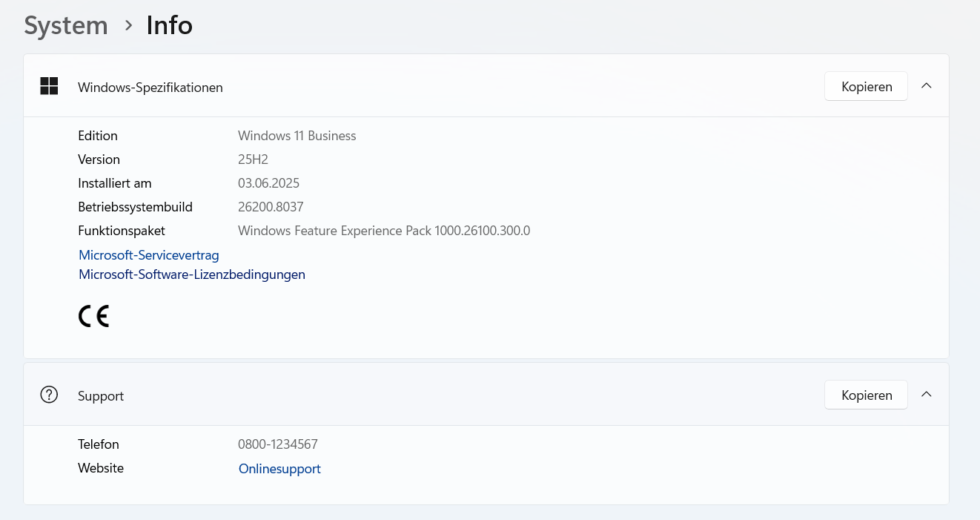Click the OS build number 26200.8037
The image size is (980, 520).
point(271,207)
